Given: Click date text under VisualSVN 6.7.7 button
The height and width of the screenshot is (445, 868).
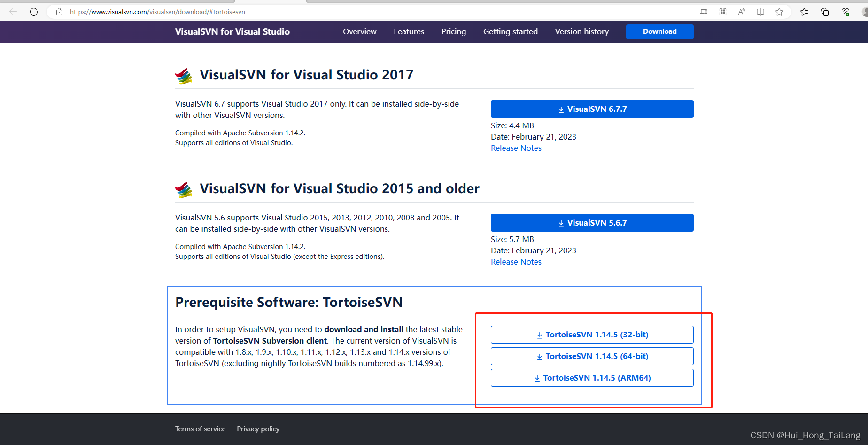Looking at the screenshot, I should 534,137.
